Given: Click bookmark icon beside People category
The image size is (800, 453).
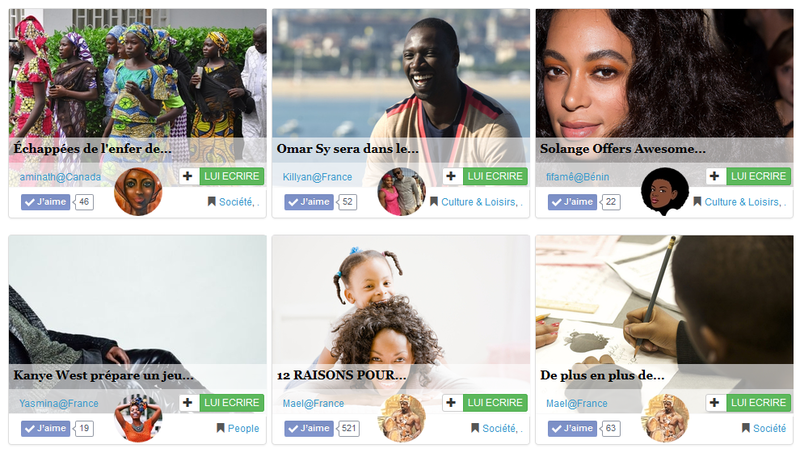Looking at the screenshot, I should 220,428.
